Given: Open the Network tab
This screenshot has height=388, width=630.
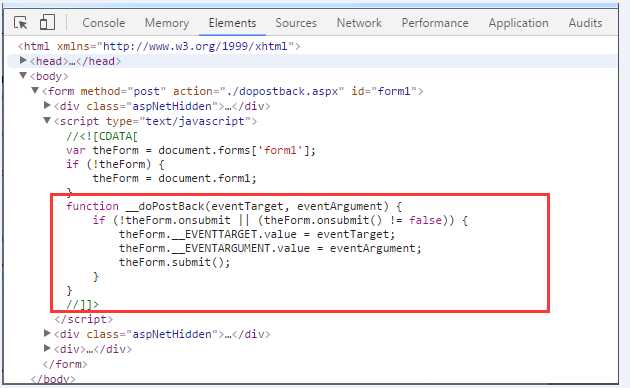Looking at the screenshot, I should [x=359, y=23].
